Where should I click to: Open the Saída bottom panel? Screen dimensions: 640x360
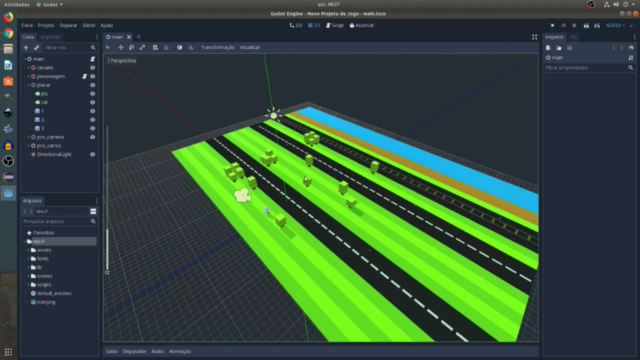click(x=112, y=351)
